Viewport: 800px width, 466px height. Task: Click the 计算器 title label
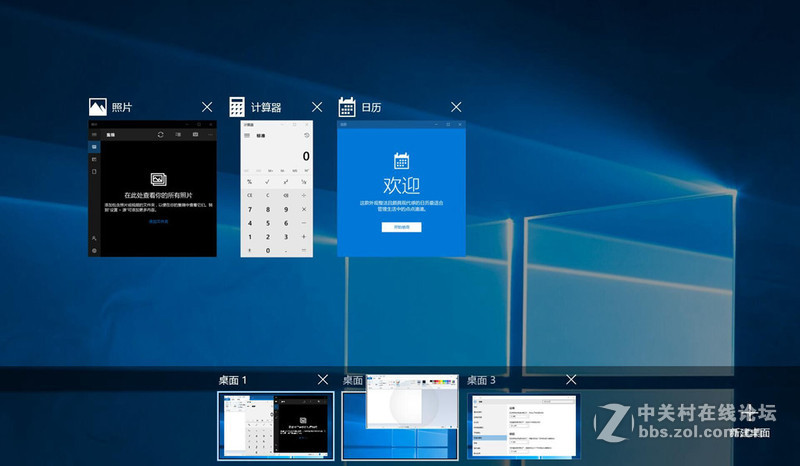266,108
